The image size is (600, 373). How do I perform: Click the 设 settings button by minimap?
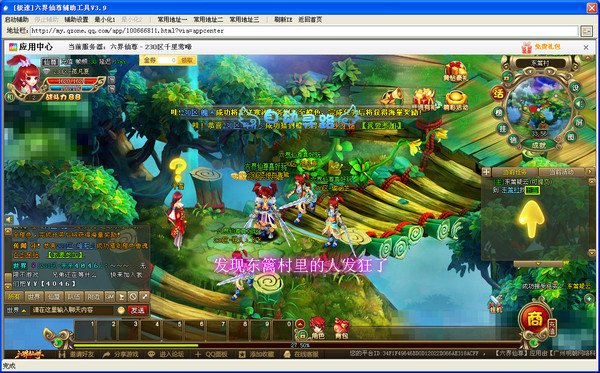pyautogui.click(x=575, y=87)
